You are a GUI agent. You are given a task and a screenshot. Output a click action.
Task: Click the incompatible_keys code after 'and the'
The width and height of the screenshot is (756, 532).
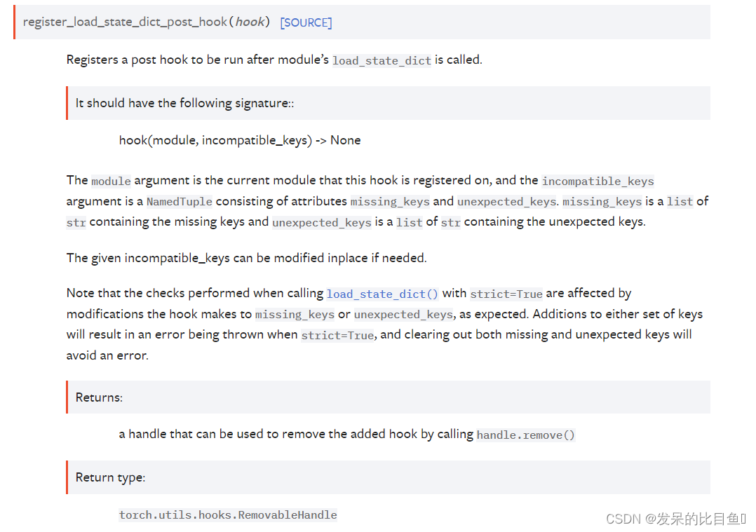coord(598,181)
